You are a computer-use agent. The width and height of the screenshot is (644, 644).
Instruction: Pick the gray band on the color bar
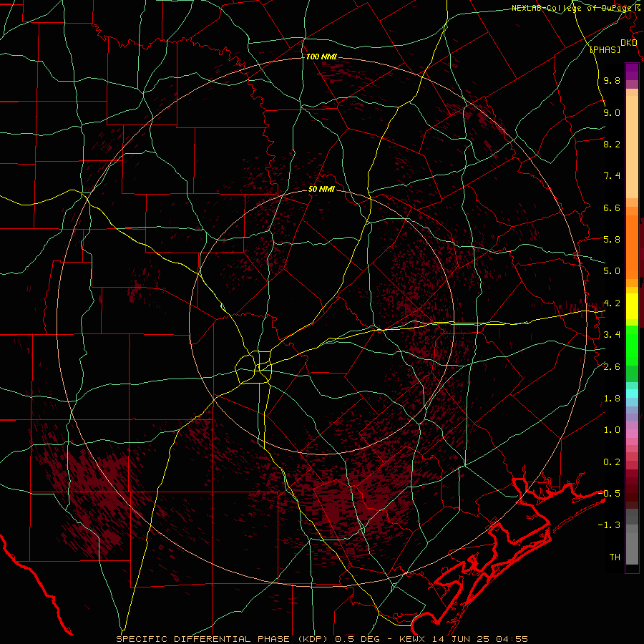(x=632, y=538)
